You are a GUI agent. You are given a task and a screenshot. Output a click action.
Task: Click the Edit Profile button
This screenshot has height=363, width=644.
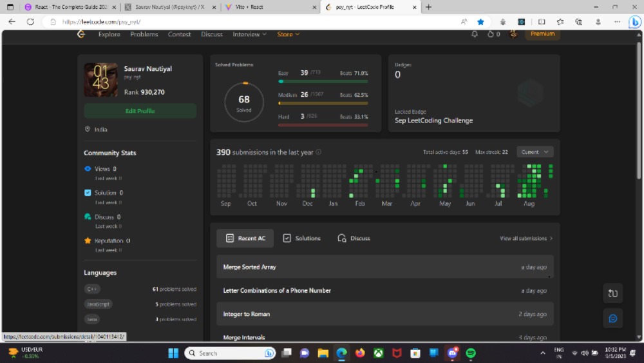[140, 111]
